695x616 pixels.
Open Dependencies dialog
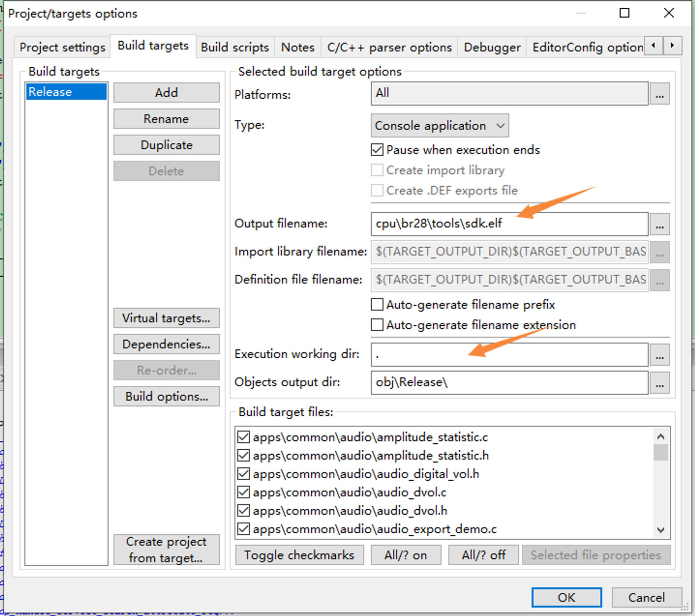tap(166, 344)
